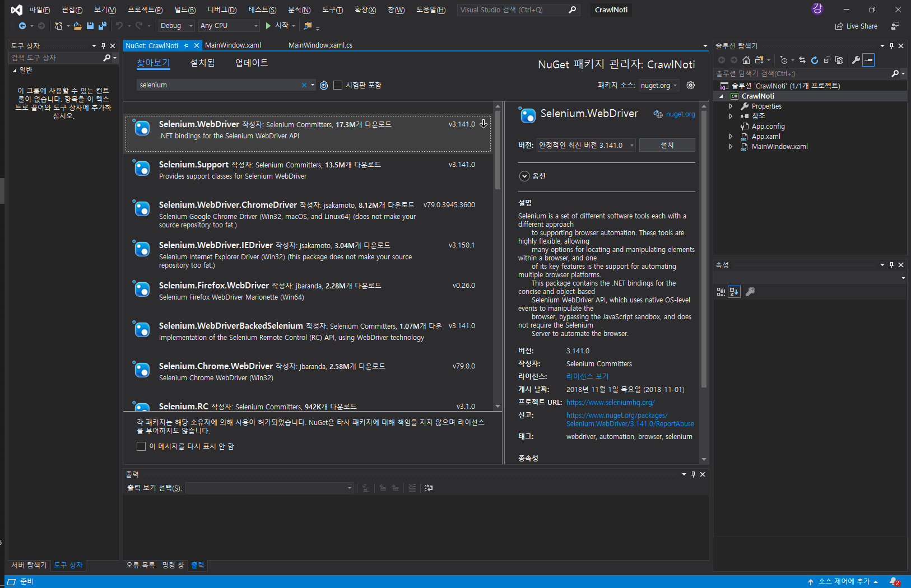911x588 pixels.
Task: Expand the Properties node in Solution Explorer
Action: [x=731, y=106]
